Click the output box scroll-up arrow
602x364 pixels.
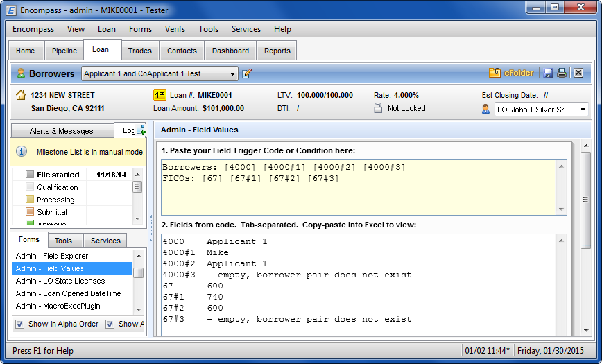[561, 241]
